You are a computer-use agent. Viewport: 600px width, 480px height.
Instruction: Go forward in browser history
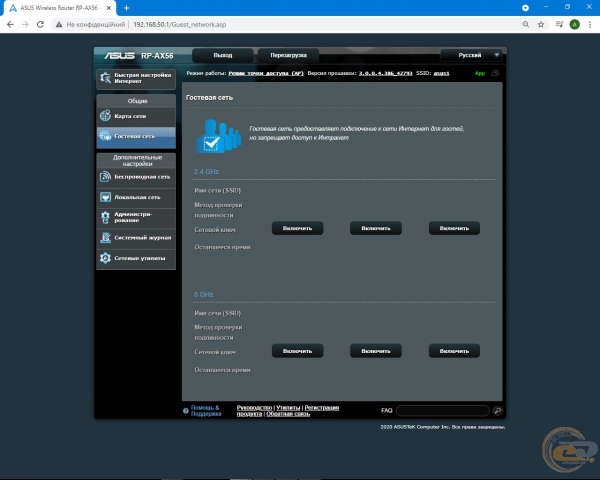25,24
